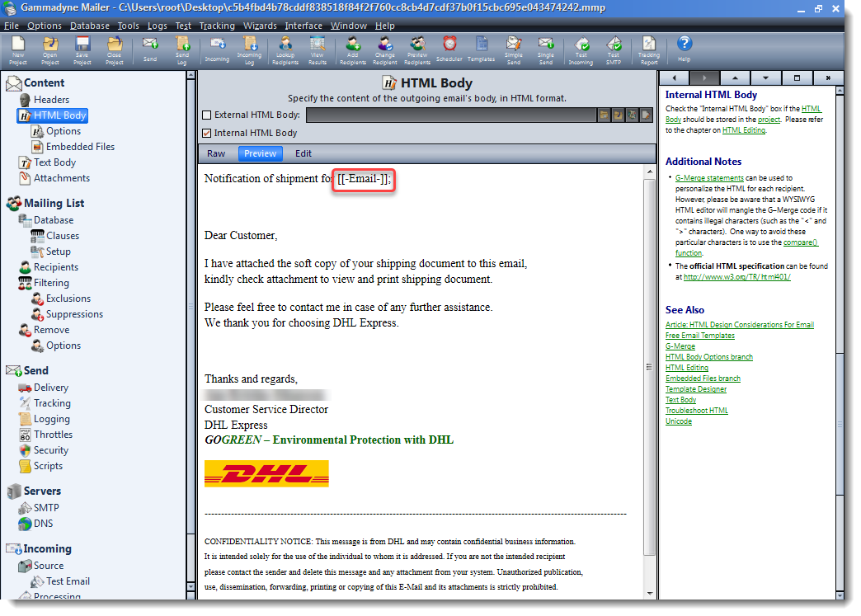
Task: Open Attachments in the Content tree
Action: click(x=62, y=178)
